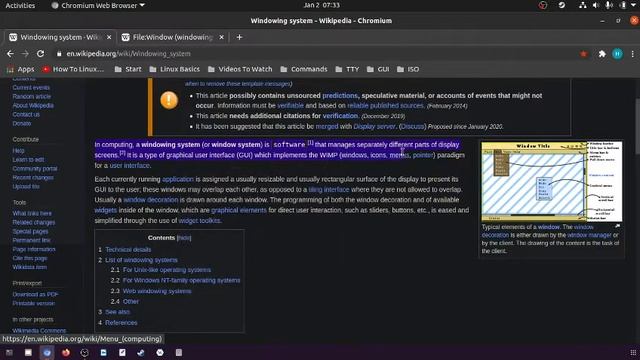Open the clock app in the dock
The width and height of the screenshot is (640, 360).
84,352
